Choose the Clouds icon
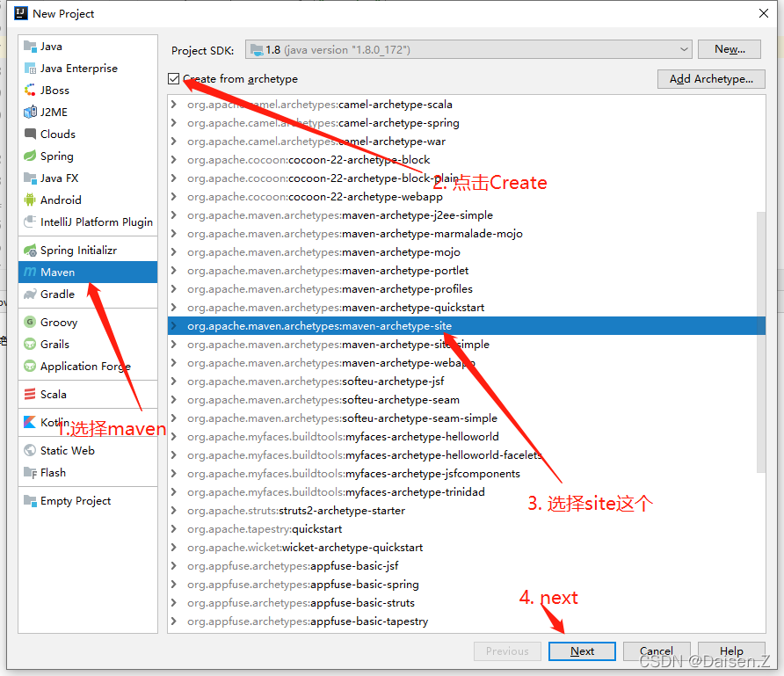 [30, 134]
